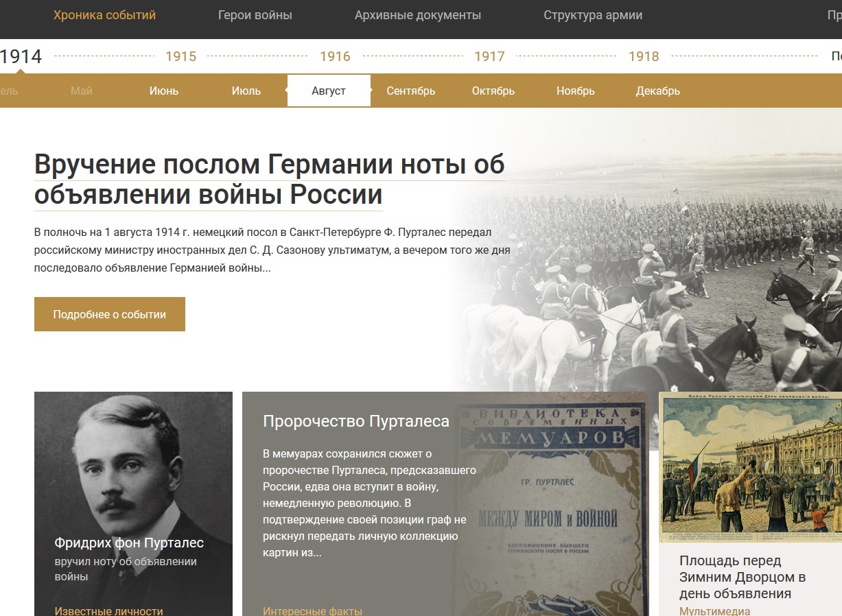Image resolution: width=842 pixels, height=616 pixels.
Task: Open the Хроника событий section
Action: 105,15
